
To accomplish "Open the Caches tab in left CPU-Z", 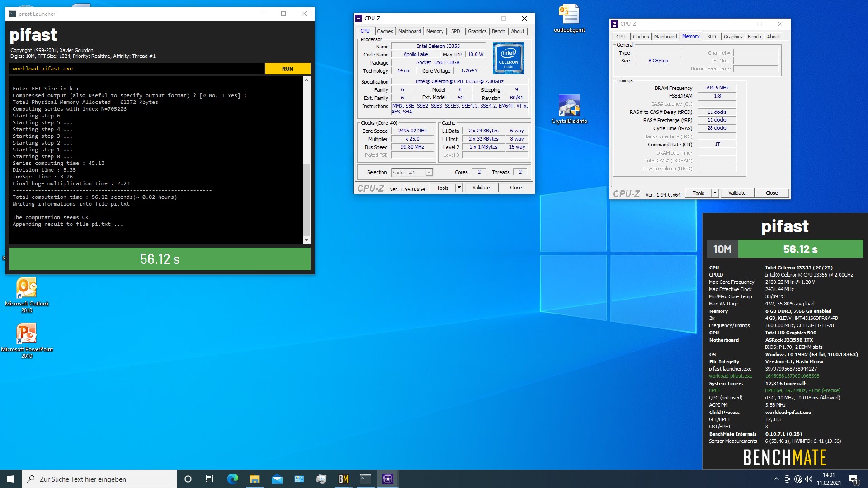I will [x=385, y=31].
